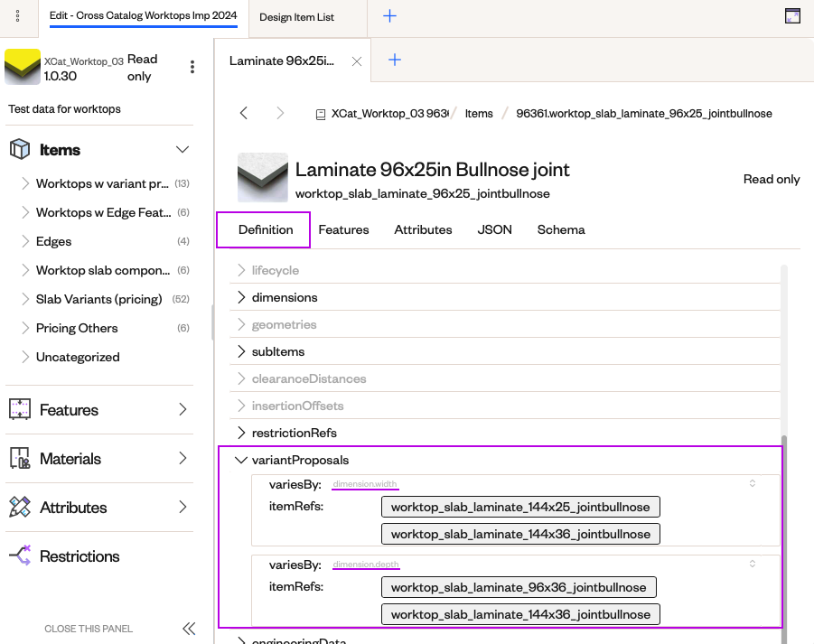Image resolution: width=814 pixels, height=644 pixels.
Task: Select the Attributes tab of the item
Action: coord(423,229)
